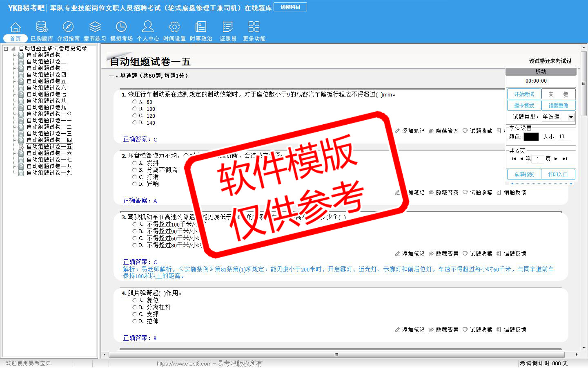Go to last page arrow

(x=565, y=159)
